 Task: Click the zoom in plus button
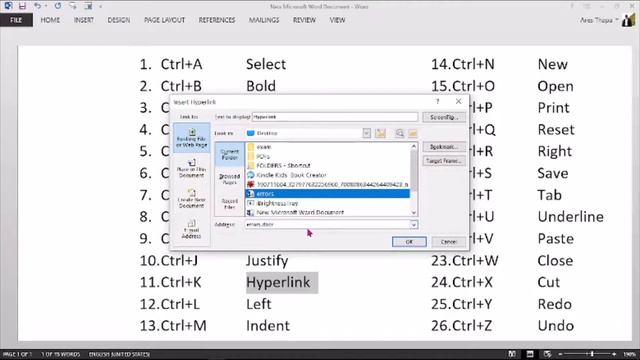(x=614, y=354)
